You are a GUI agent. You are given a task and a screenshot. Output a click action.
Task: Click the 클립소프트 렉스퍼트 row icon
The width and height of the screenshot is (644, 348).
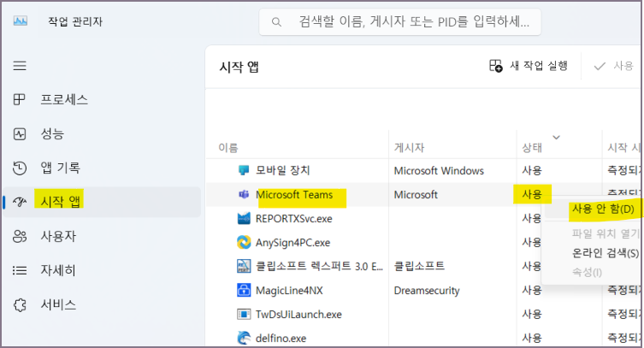click(244, 266)
